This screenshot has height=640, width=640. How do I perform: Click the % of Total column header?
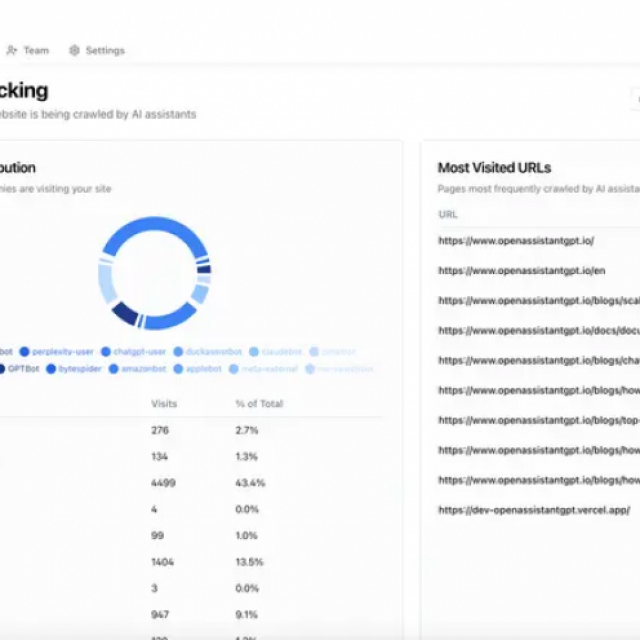click(x=259, y=404)
